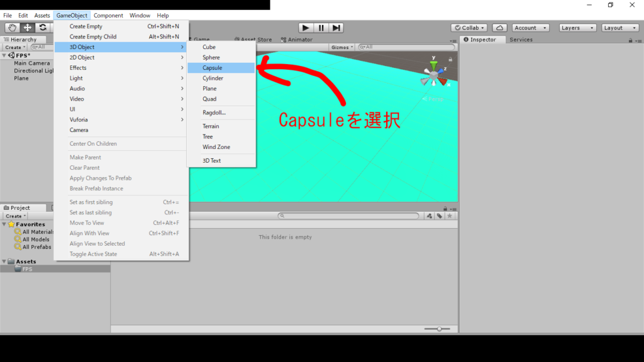Viewport: 644px width, 362px height.
Task: Click the scene orientation gizmo
Action: click(433, 74)
